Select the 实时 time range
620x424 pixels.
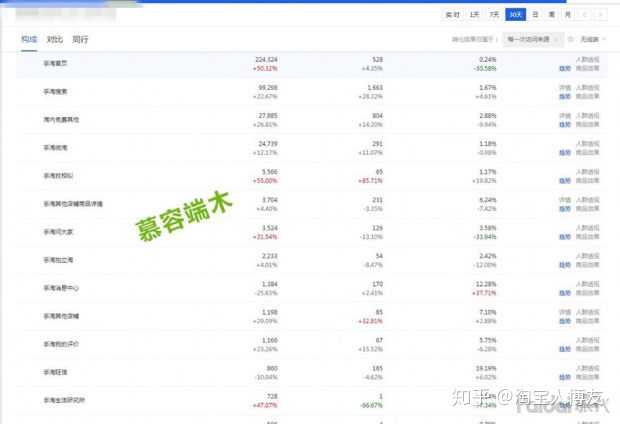(x=453, y=15)
